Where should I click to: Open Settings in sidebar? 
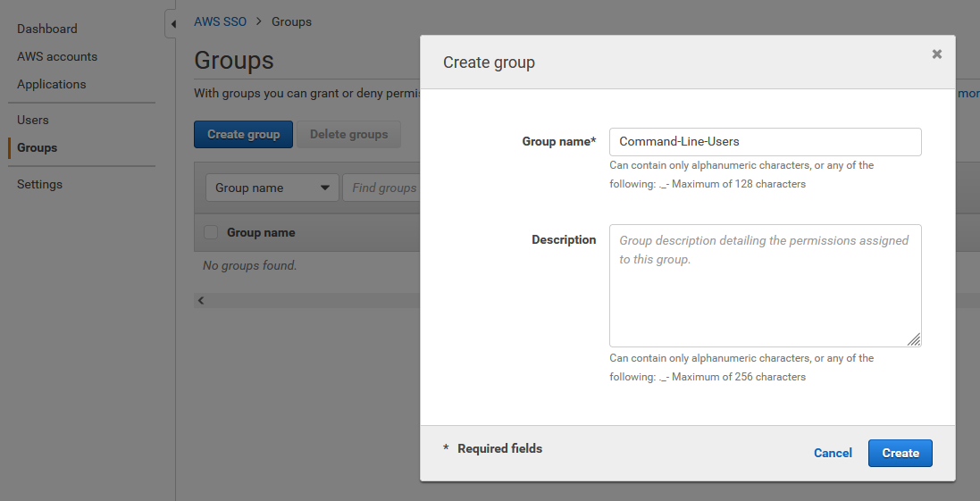(x=39, y=184)
